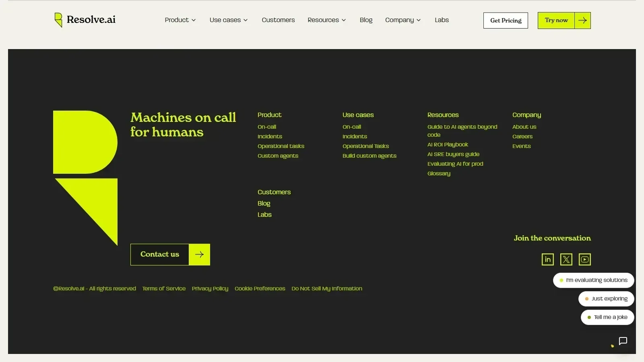Open Incidents link under footer Use cases

coord(355,136)
